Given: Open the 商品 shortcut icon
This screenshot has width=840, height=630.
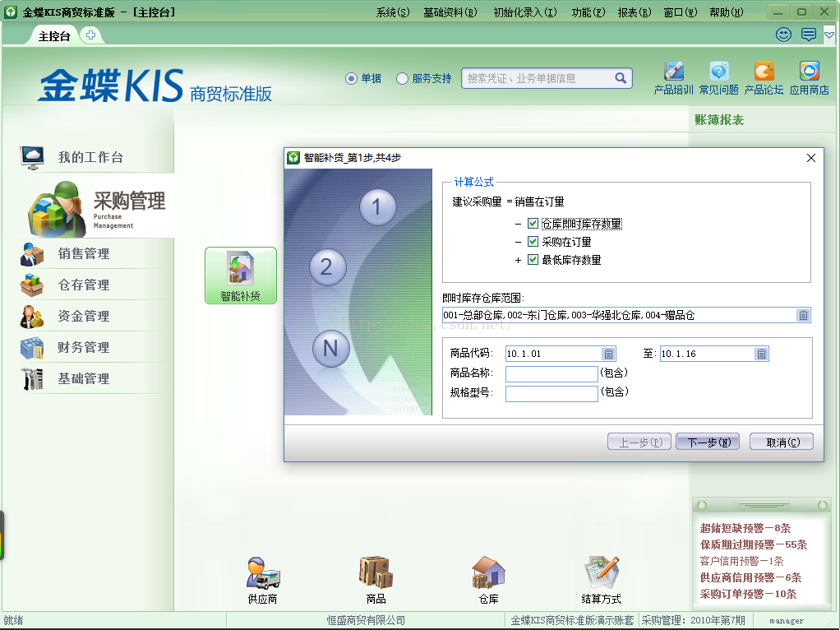Looking at the screenshot, I should (376, 580).
